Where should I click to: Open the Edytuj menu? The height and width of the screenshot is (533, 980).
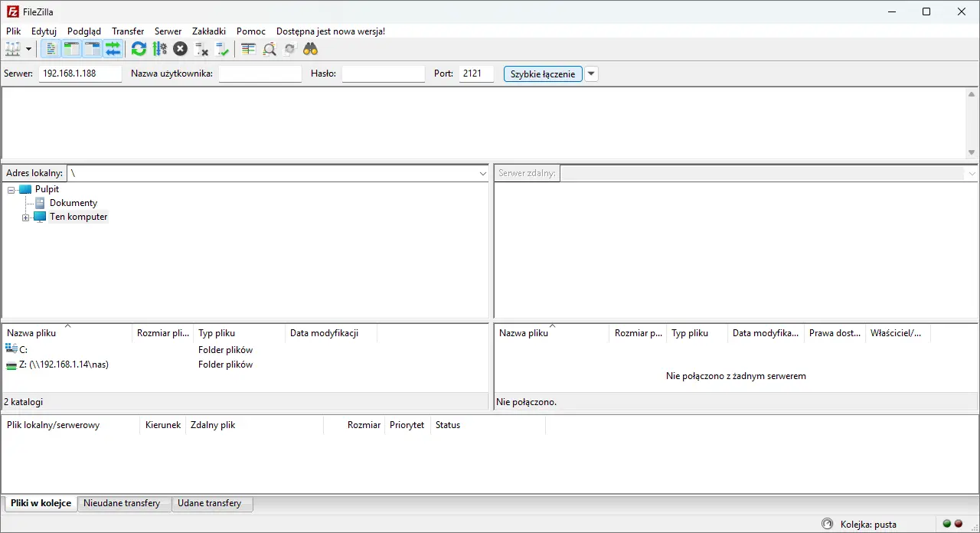coord(44,31)
